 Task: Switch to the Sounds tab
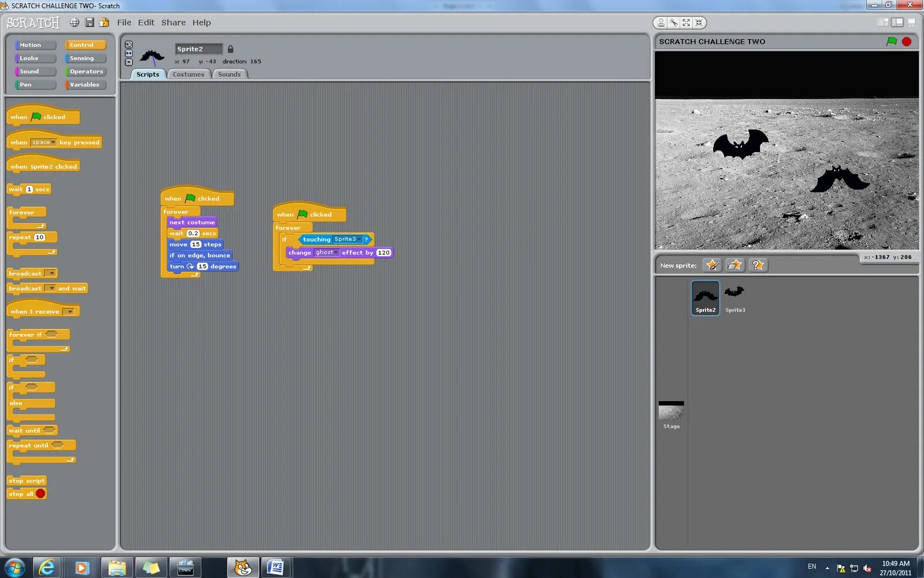[x=230, y=75]
